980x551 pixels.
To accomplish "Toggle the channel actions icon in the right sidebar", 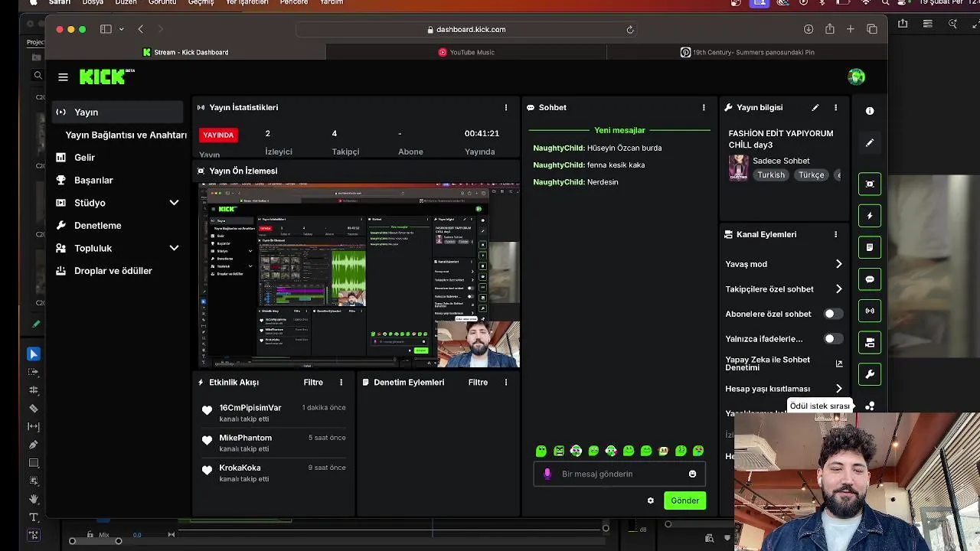I will click(x=870, y=343).
